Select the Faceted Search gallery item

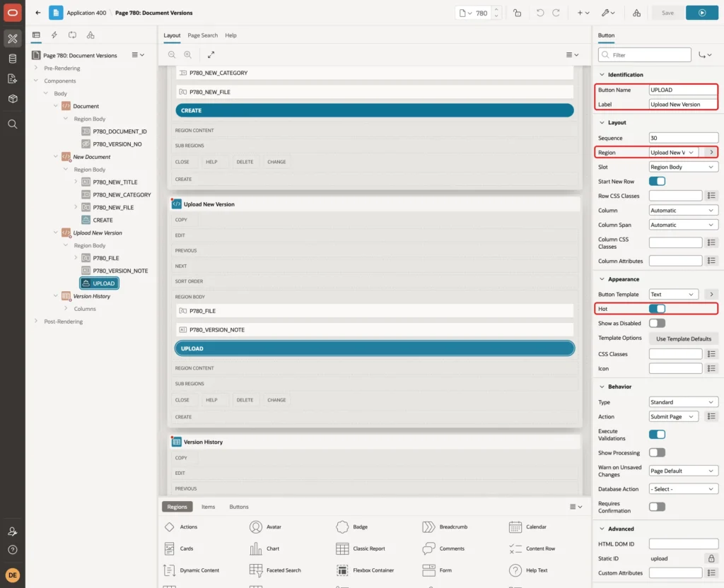tap(275, 570)
